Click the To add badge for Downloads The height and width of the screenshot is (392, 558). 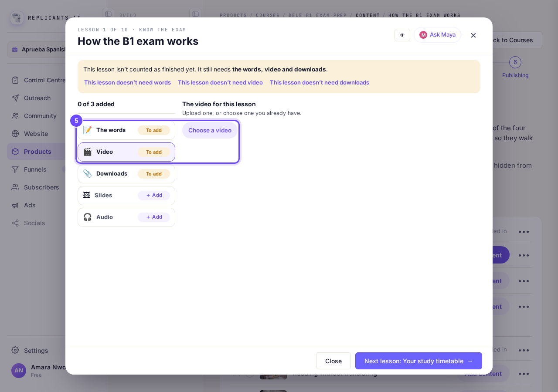[154, 174]
